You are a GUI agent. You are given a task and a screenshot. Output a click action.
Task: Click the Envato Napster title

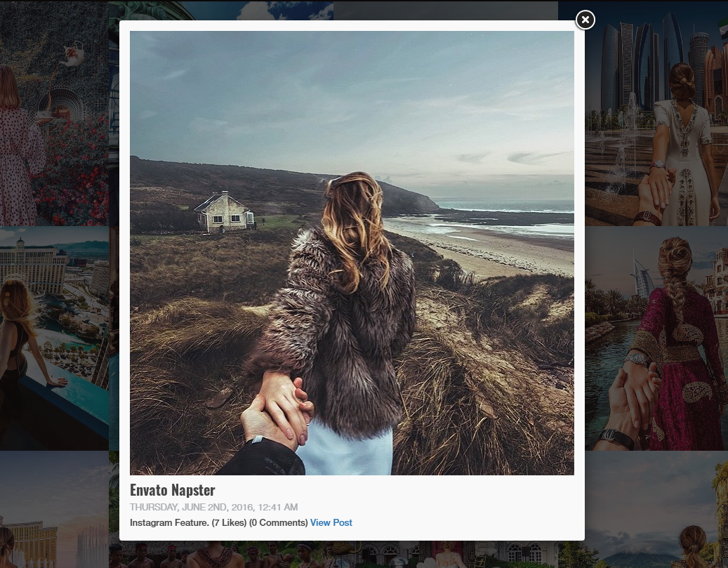coord(172,490)
